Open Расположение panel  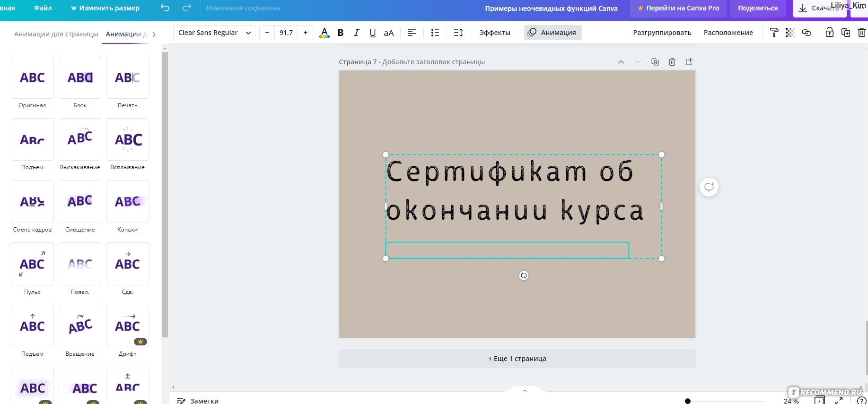728,33
